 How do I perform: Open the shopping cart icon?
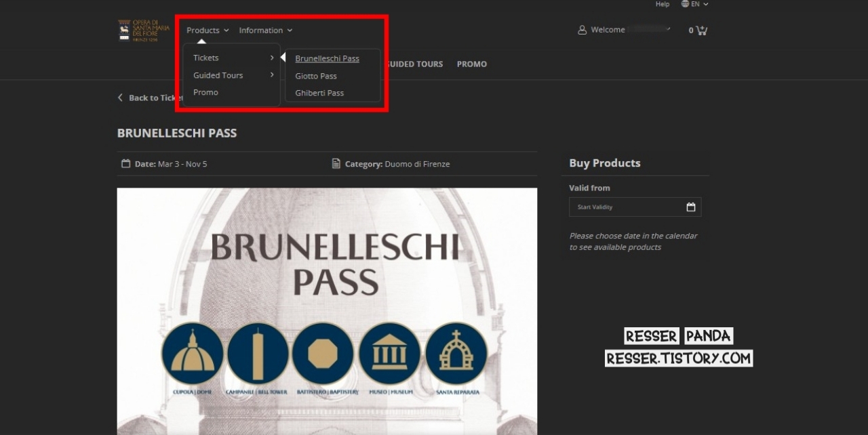point(701,30)
